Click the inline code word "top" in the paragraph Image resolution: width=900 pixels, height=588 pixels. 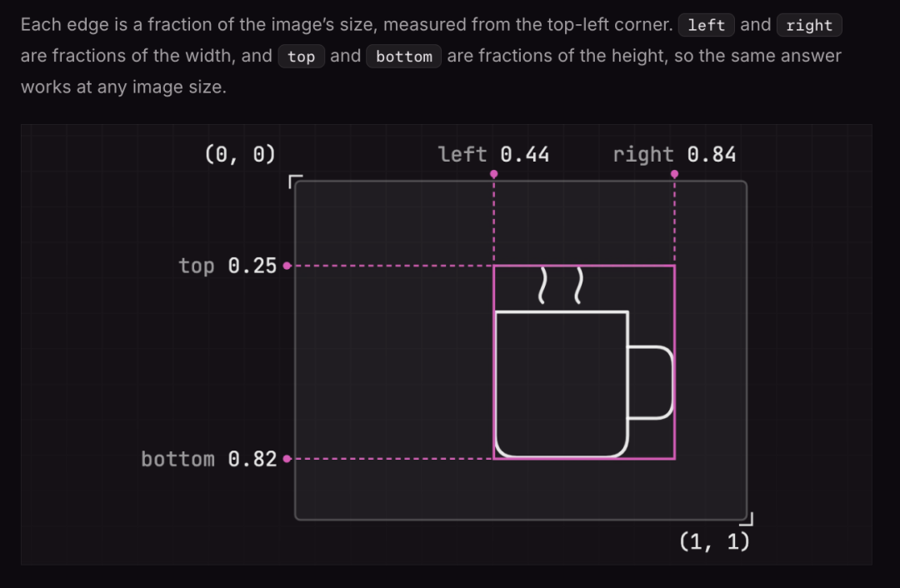click(x=302, y=57)
